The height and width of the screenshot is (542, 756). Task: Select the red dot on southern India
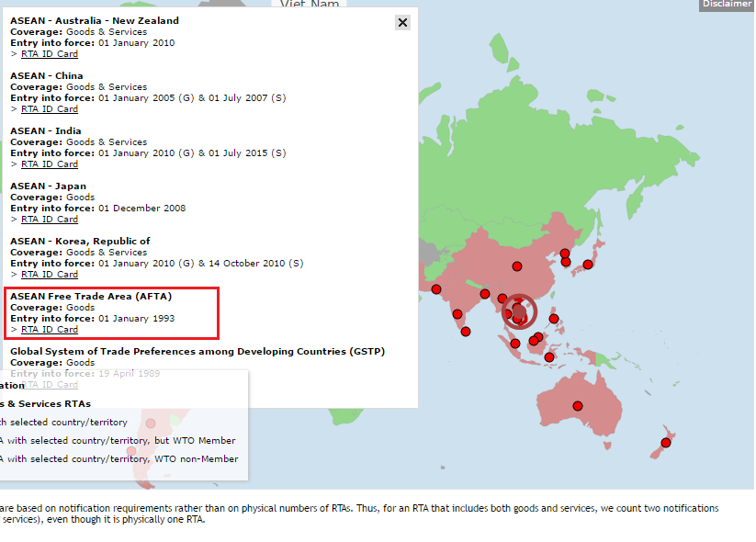457,314
